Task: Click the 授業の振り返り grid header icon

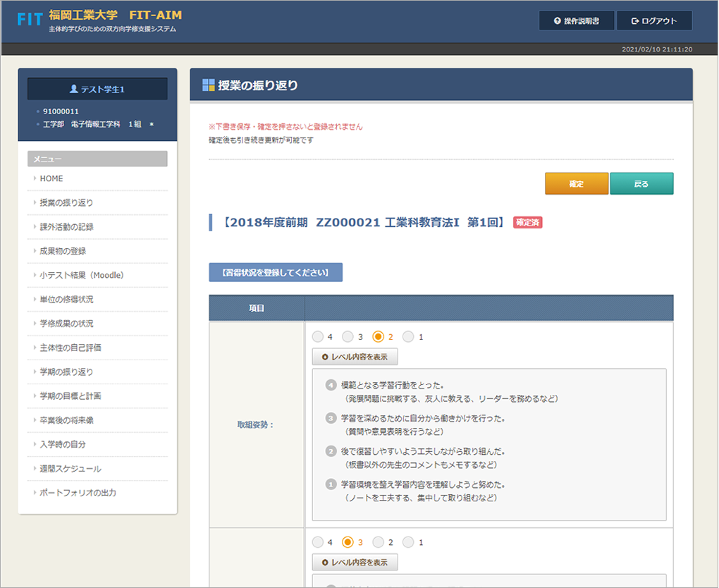Action: coord(208,85)
